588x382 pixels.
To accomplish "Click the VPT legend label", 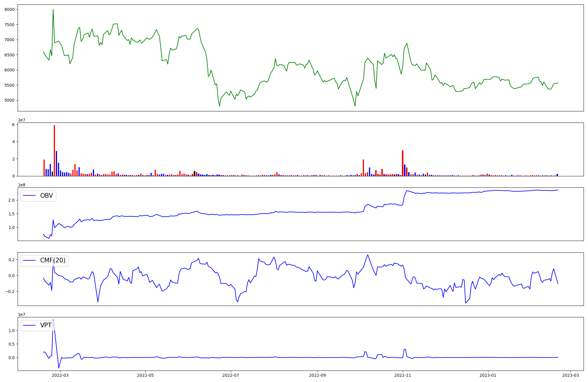I will (46, 325).
